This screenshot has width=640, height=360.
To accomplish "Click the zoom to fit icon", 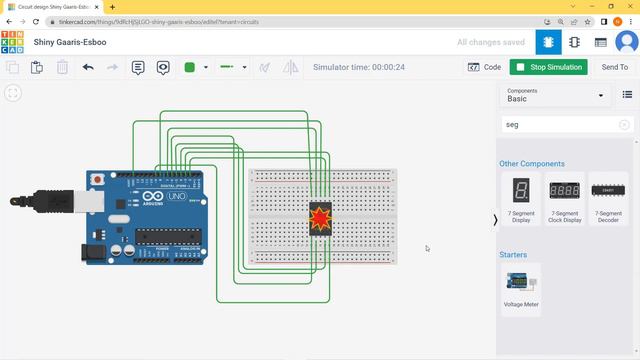I will (x=13, y=93).
